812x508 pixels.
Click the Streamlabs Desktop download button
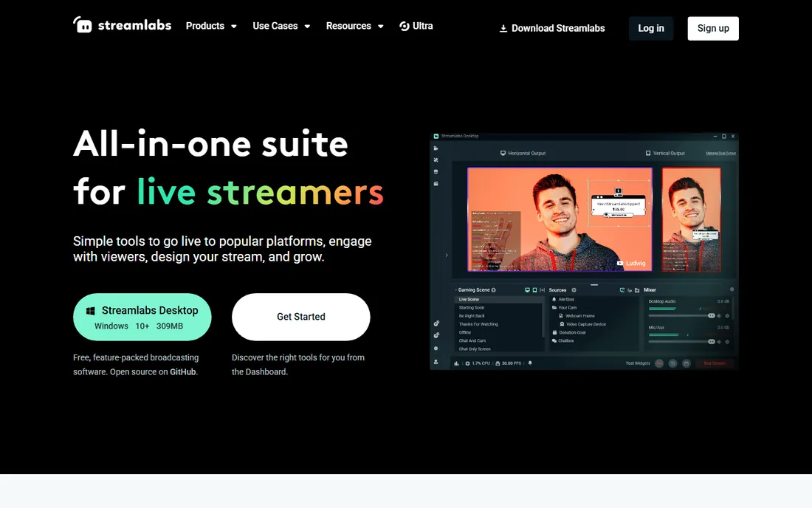point(142,317)
